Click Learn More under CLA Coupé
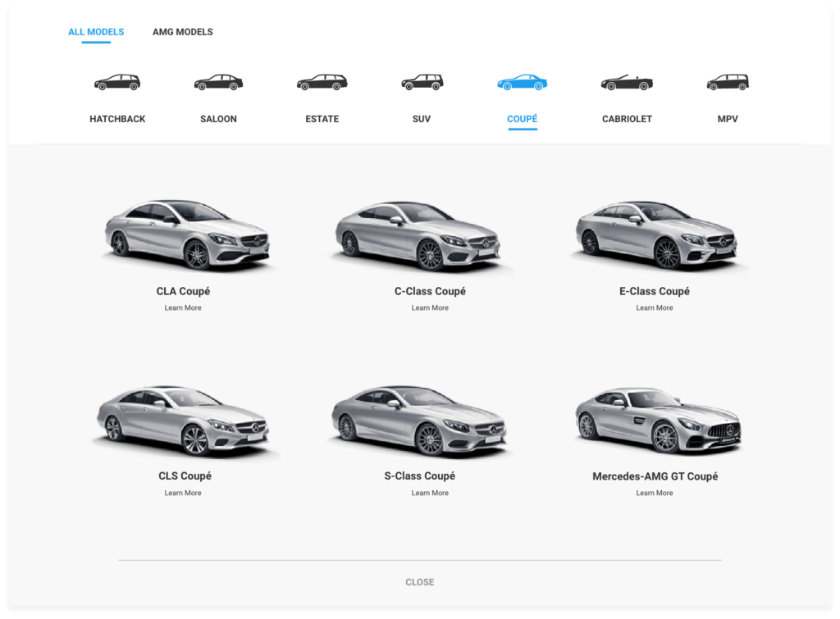Image resolution: width=840 pixels, height=619 pixels. 183,308
